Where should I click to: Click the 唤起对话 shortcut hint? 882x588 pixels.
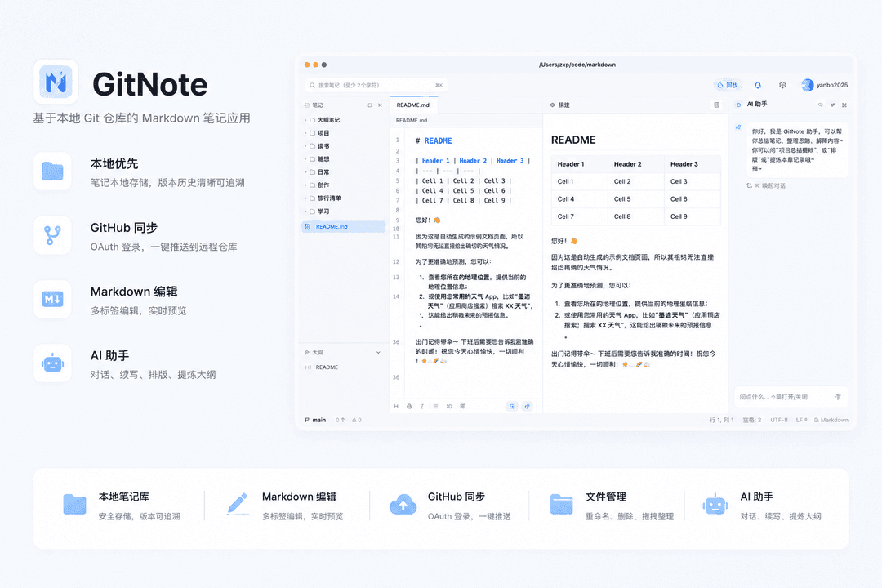pyautogui.click(x=766, y=185)
